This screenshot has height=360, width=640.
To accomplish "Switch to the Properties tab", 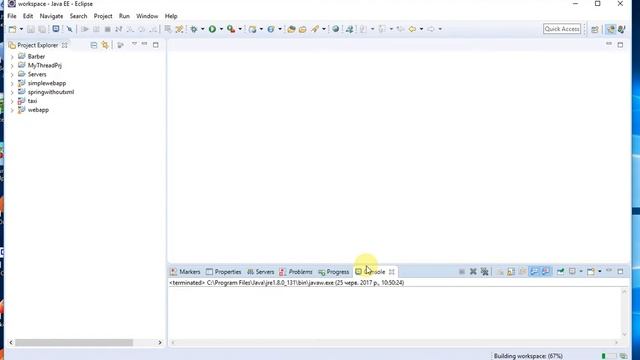I will [x=223, y=272].
